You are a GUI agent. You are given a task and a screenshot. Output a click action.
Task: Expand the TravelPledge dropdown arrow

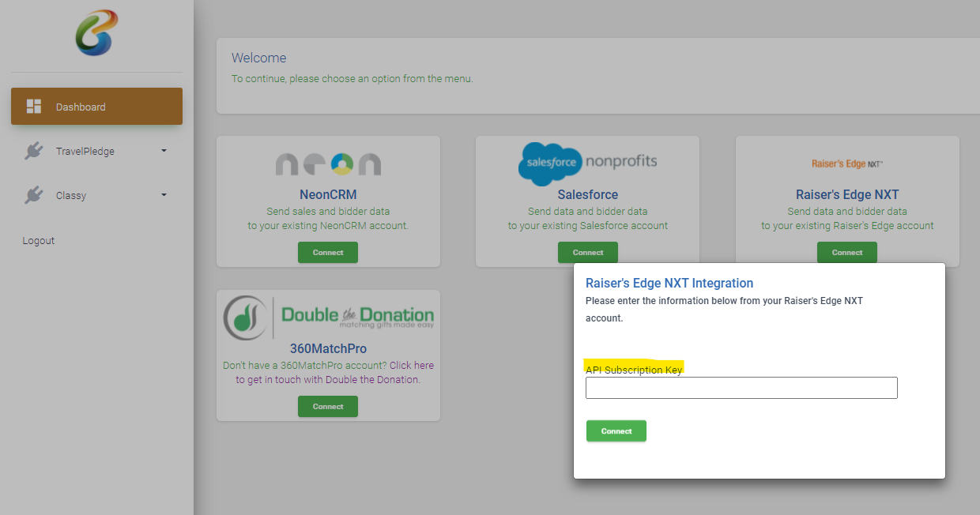click(x=164, y=150)
